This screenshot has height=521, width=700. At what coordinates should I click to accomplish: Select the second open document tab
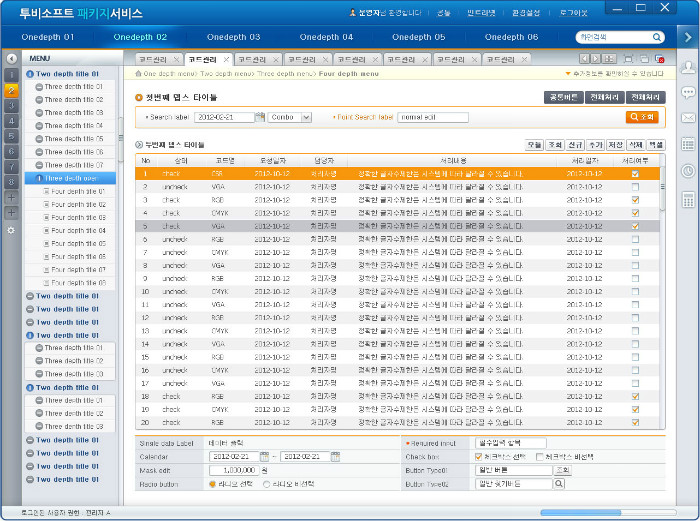pos(205,60)
